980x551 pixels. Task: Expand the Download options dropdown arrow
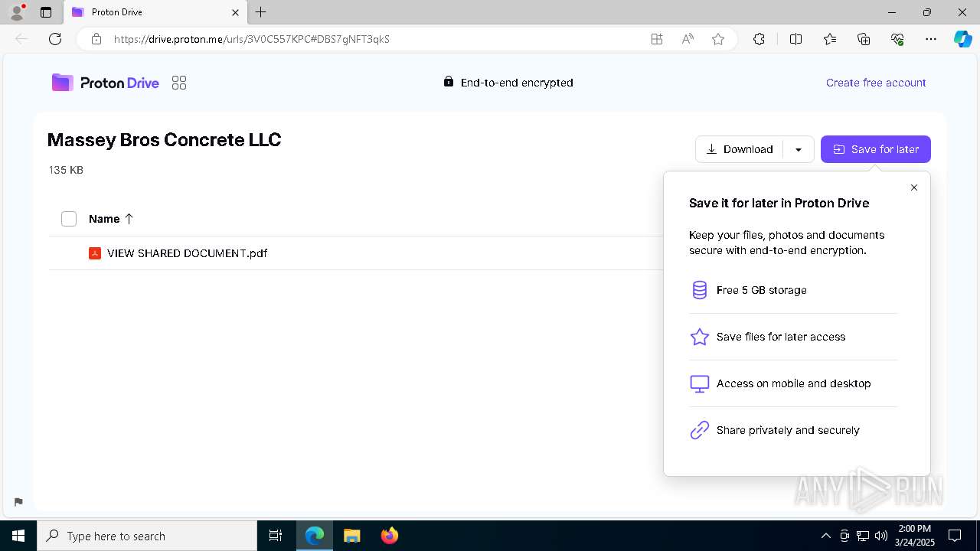click(x=798, y=149)
